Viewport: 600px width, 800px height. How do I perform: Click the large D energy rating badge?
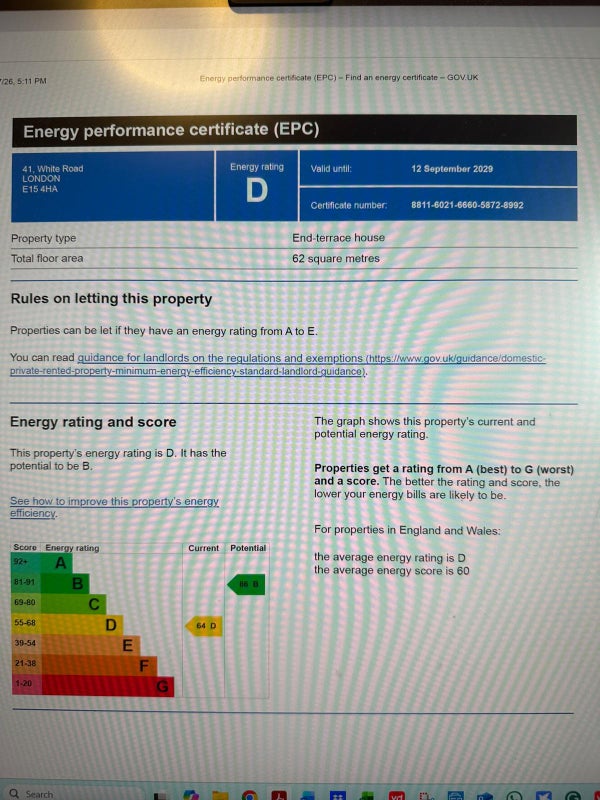256,191
